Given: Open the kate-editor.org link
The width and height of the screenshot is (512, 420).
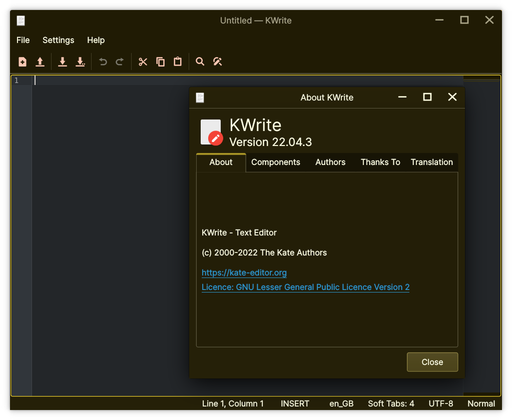Looking at the screenshot, I should coord(244,272).
